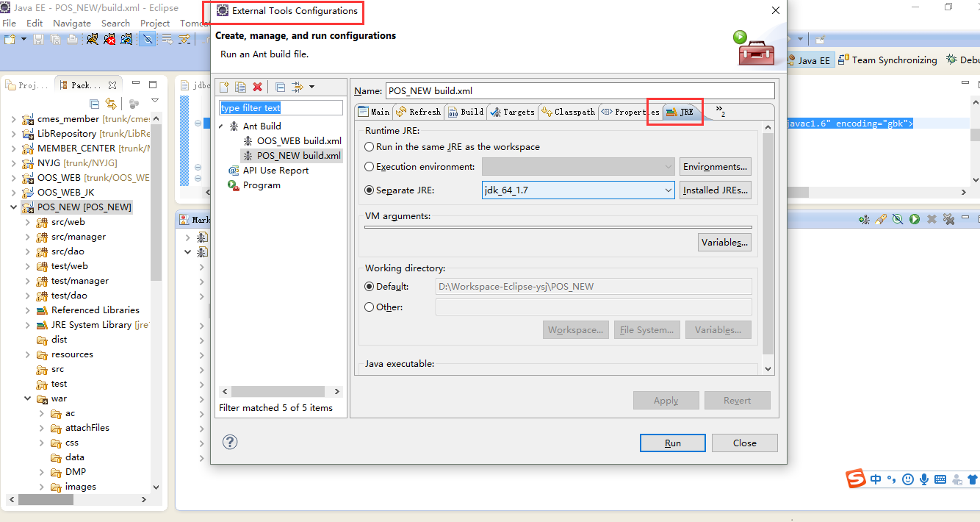Switch to Team Synchronizing perspective
The width and height of the screenshot is (980, 522).
889,60
